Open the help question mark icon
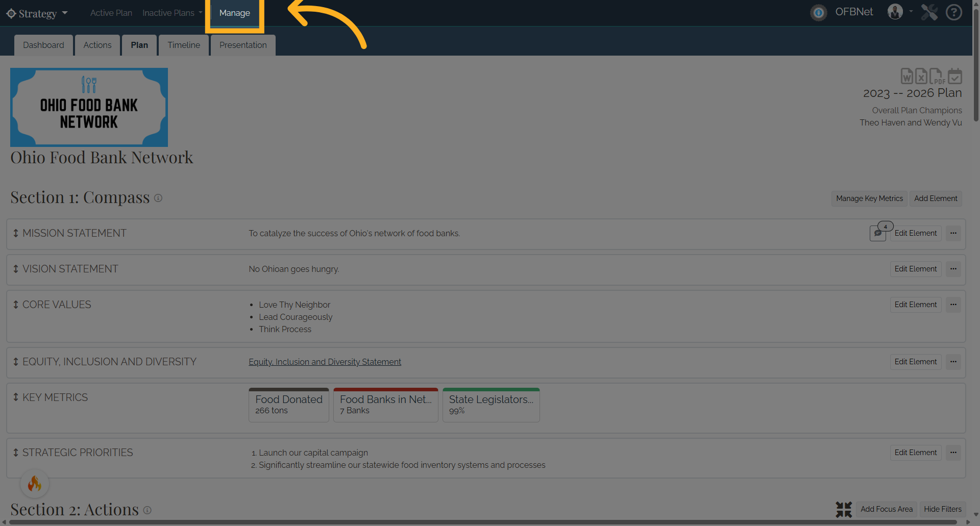 click(953, 12)
